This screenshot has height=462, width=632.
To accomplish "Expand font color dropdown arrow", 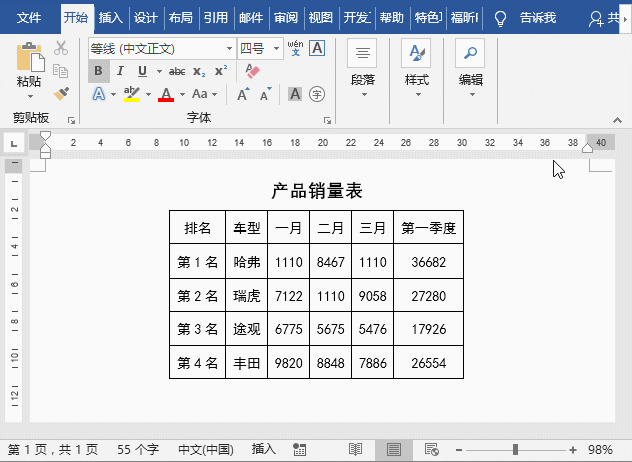I will click(182, 95).
